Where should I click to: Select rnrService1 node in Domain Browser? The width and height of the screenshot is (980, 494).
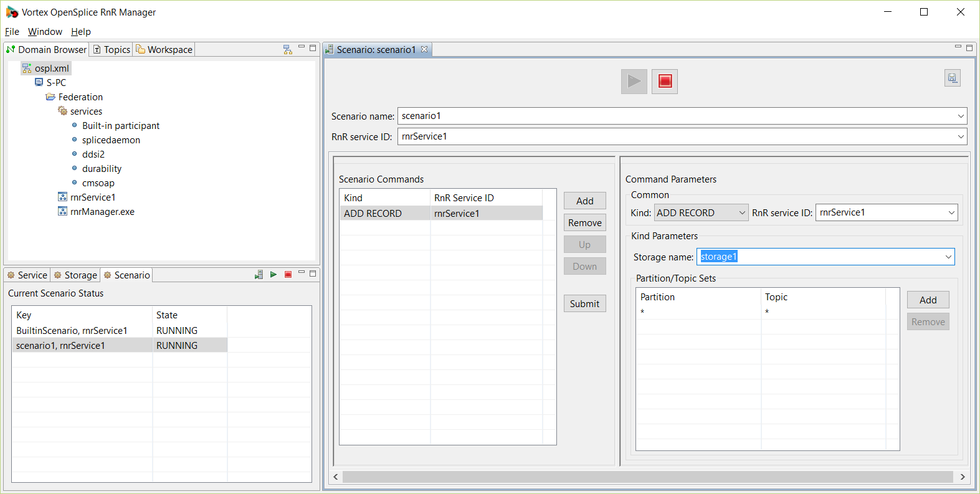[x=87, y=197]
